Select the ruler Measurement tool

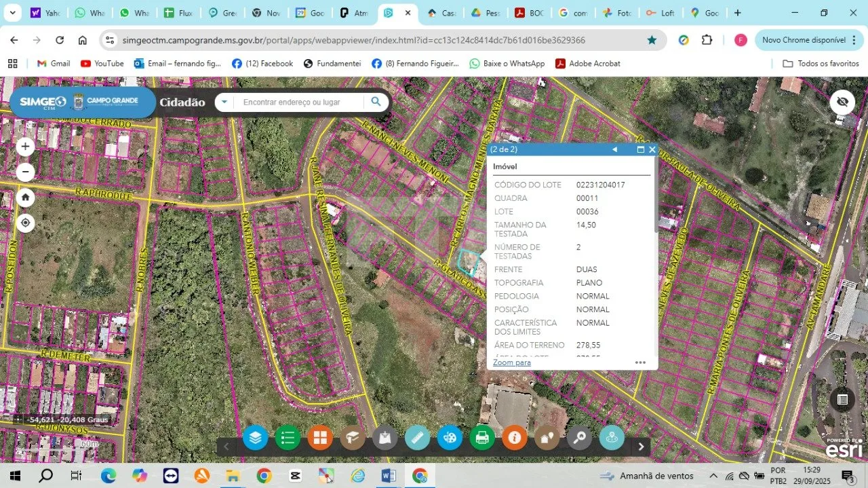pos(417,438)
